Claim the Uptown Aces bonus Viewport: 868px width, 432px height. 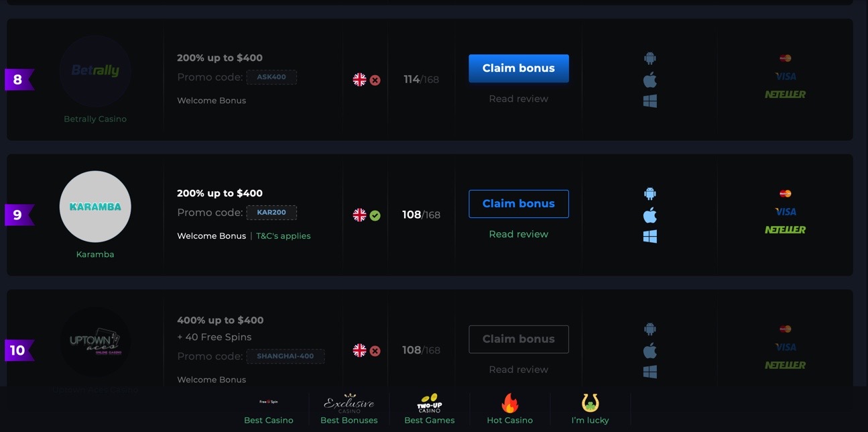[519, 339]
